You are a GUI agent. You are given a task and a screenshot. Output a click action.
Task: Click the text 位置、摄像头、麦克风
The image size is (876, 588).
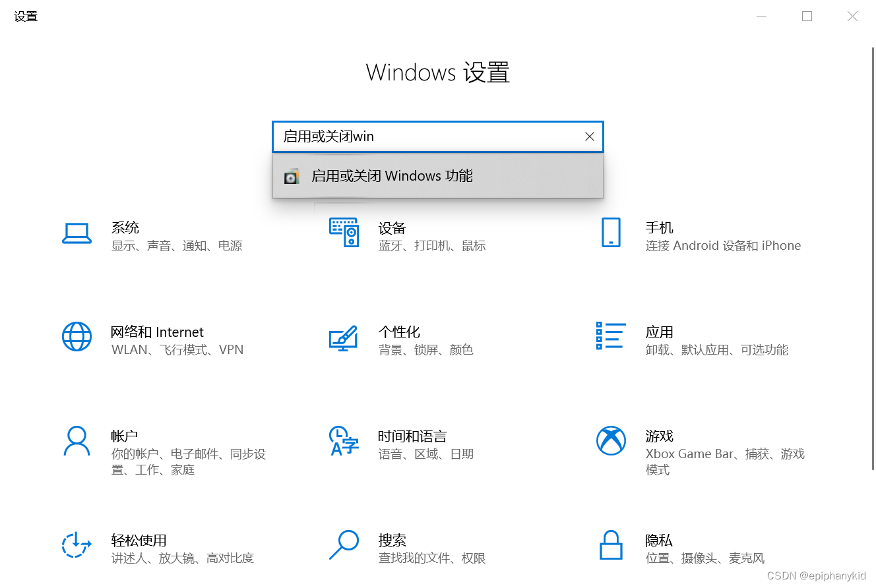coord(705,558)
